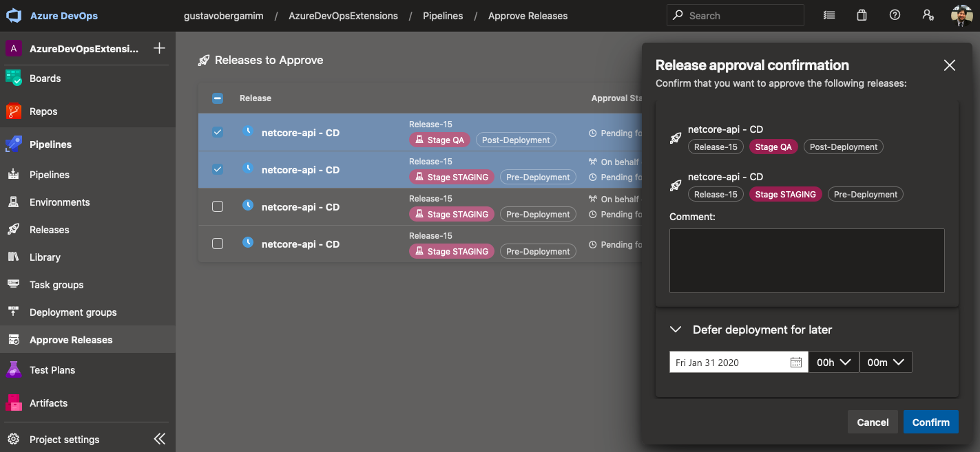This screenshot has width=980, height=452.
Task: Open the 00m minutes dropdown
Action: tap(886, 363)
